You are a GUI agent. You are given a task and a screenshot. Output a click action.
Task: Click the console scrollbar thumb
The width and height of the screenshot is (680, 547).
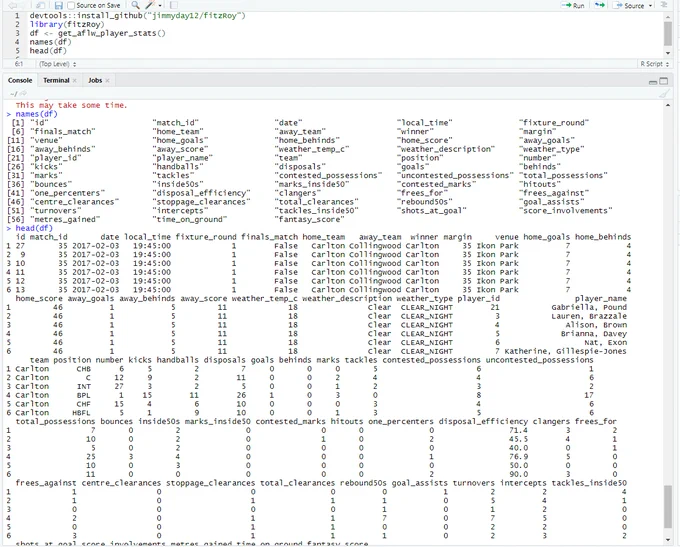[x=667, y=507]
